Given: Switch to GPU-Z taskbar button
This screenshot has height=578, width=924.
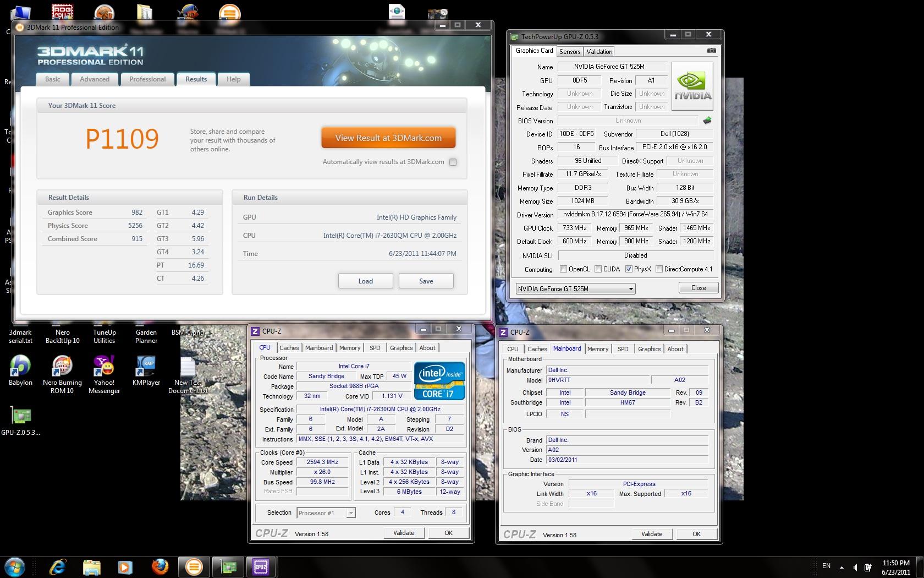Looking at the screenshot, I should pyautogui.click(x=228, y=566).
